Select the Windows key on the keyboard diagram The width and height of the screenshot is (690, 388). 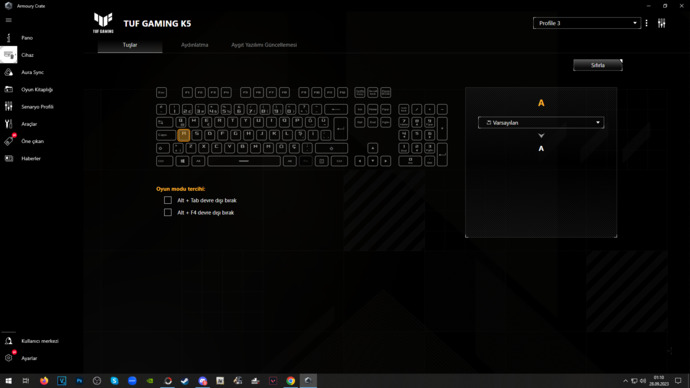[183, 161]
